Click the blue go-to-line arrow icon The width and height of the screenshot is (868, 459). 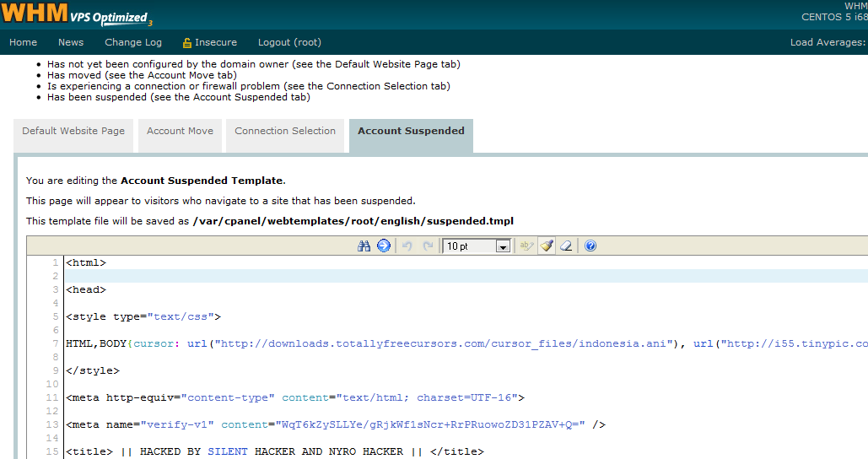click(384, 246)
